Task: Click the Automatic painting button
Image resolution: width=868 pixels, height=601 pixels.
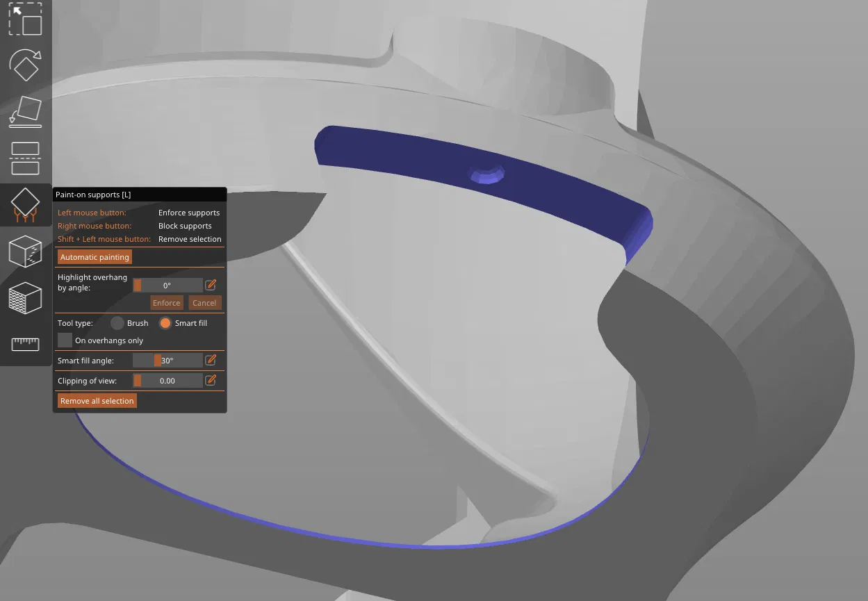Action: pos(95,257)
